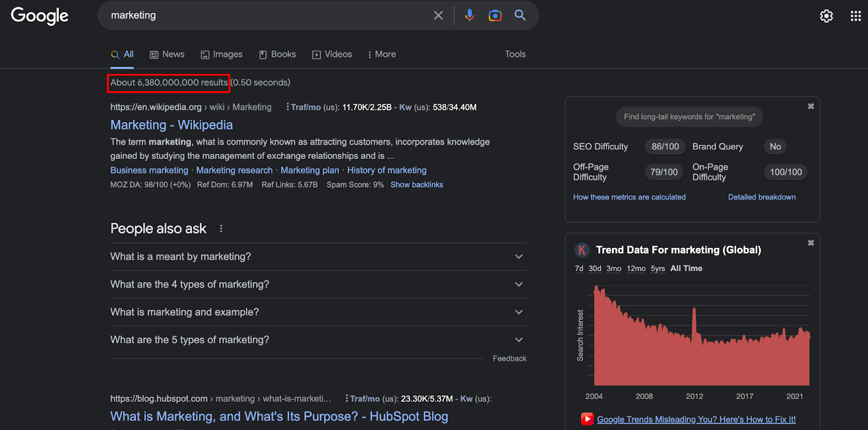Open the "Marketing - Wikipedia" result

(171, 125)
